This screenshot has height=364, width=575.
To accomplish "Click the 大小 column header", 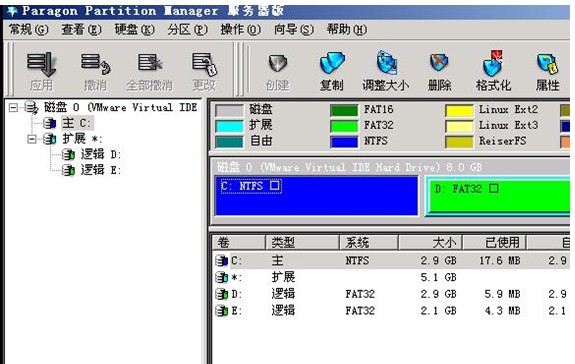I will (x=430, y=242).
